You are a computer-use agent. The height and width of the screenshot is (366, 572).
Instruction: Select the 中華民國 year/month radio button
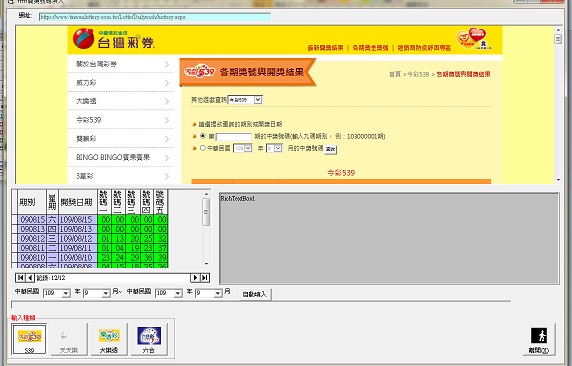point(203,148)
